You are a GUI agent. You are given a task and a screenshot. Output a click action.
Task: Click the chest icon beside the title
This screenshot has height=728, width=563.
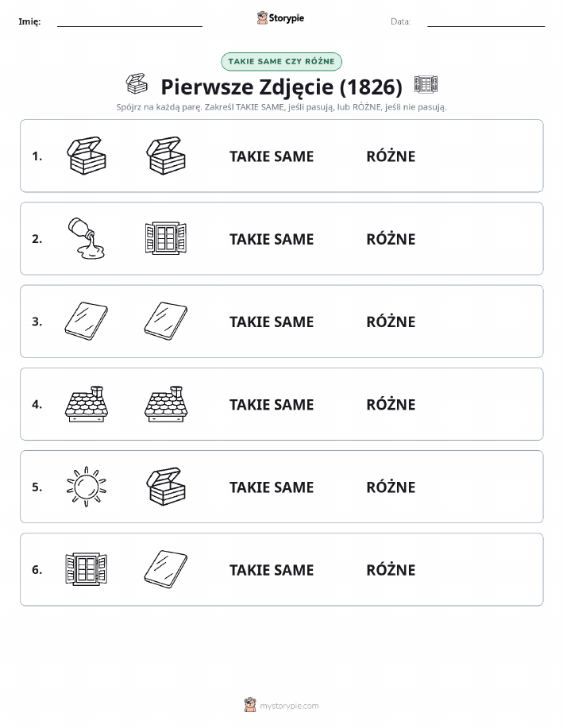137,84
